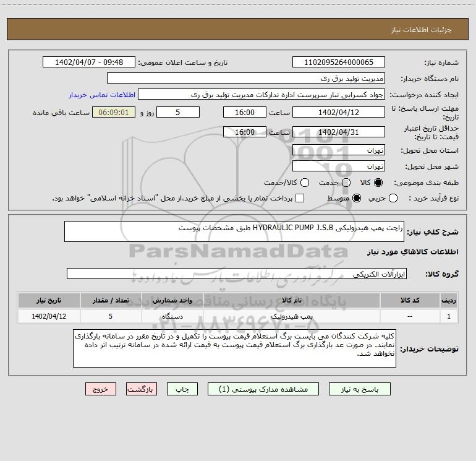
Task: Click the price validity time 16:00 field
Action: coord(245,132)
